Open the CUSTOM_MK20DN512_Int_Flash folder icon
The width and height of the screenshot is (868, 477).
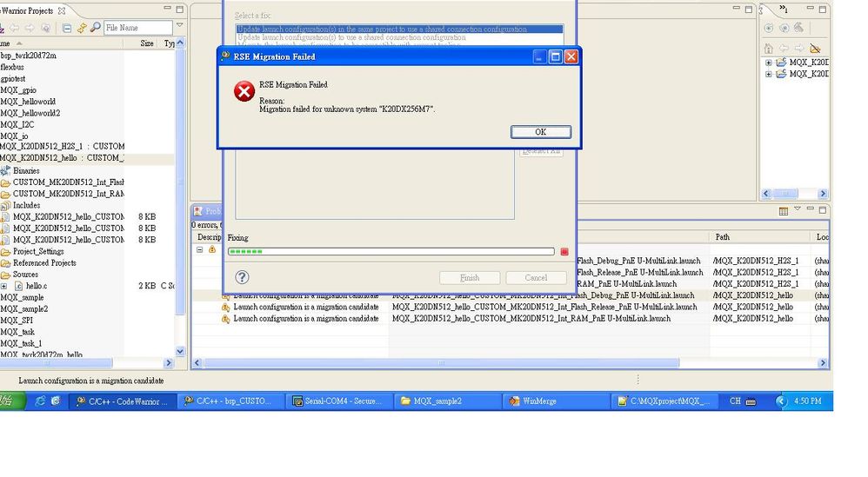click(x=5, y=182)
